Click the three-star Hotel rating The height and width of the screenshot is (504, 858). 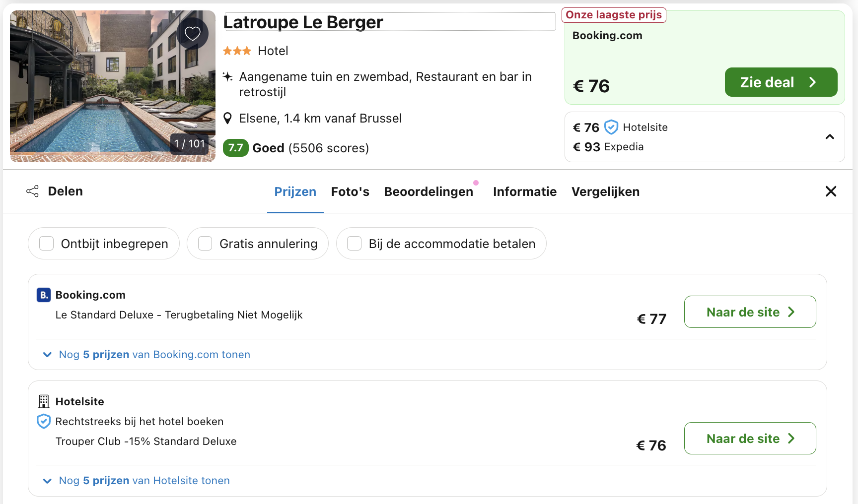coord(237,50)
